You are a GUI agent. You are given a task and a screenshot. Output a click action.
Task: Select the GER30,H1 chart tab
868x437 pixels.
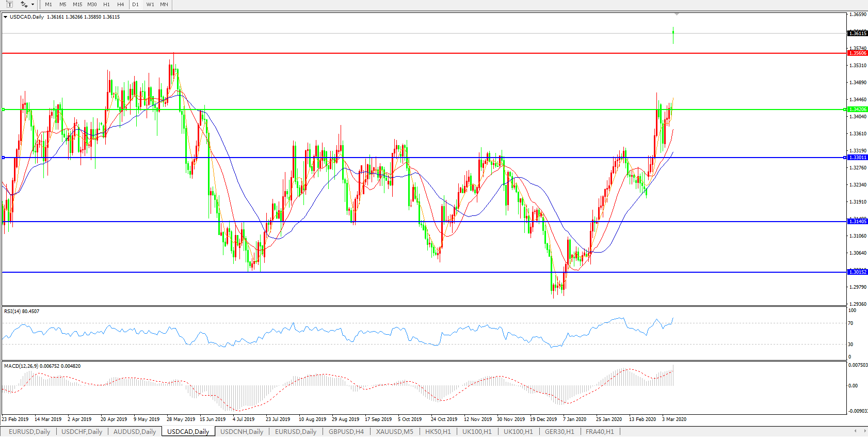coord(559,432)
